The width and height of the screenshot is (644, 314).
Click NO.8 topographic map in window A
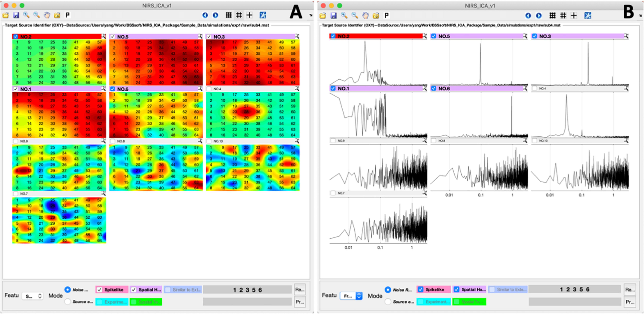tap(156, 168)
